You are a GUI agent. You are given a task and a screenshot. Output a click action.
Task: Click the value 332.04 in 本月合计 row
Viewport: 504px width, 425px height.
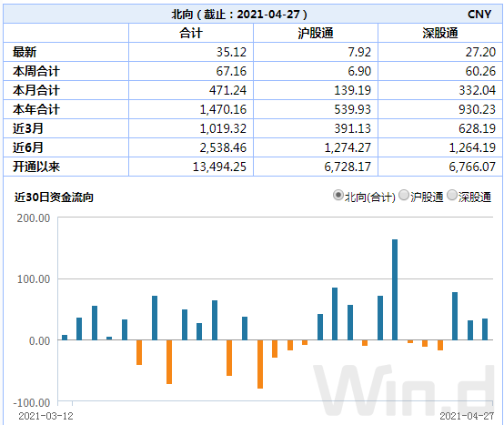pos(478,90)
